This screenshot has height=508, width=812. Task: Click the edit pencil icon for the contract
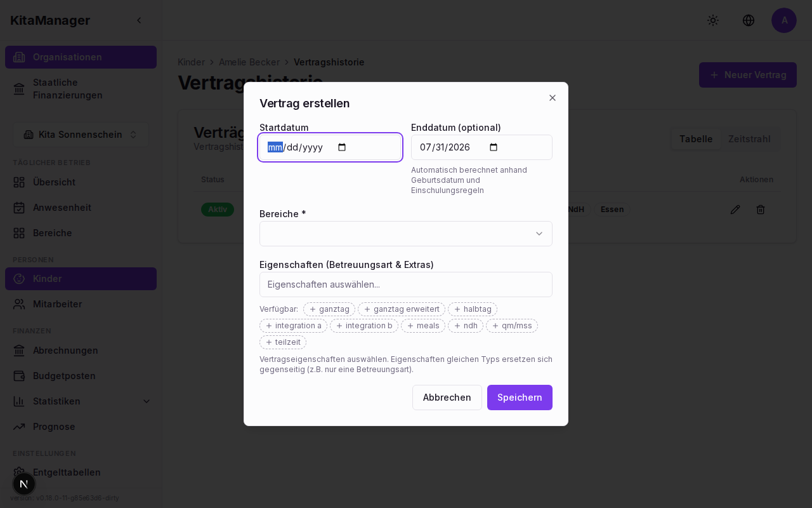[x=735, y=210]
